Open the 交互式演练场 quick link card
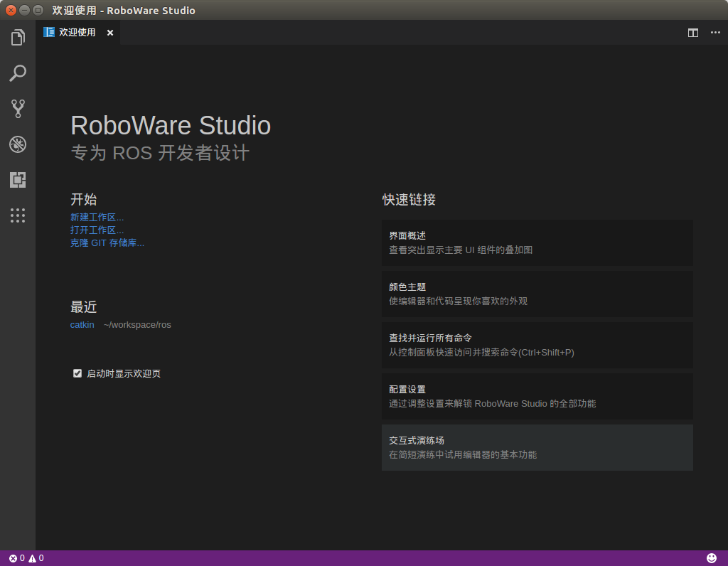Screen dimensions: 728x566 click(x=537, y=447)
